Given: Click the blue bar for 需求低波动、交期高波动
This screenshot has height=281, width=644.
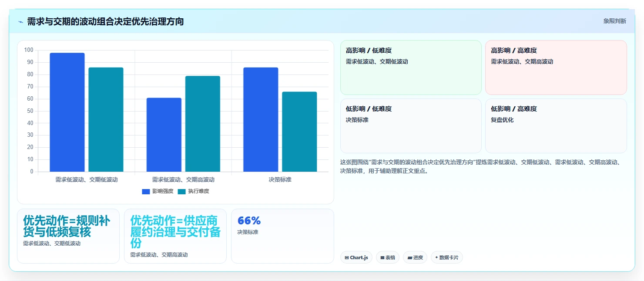Looking at the screenshot, I should click(x=164, y=135).
